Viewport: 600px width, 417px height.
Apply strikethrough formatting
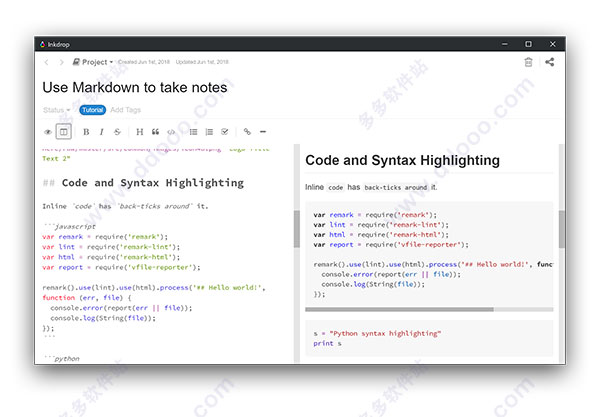[117, 132]
